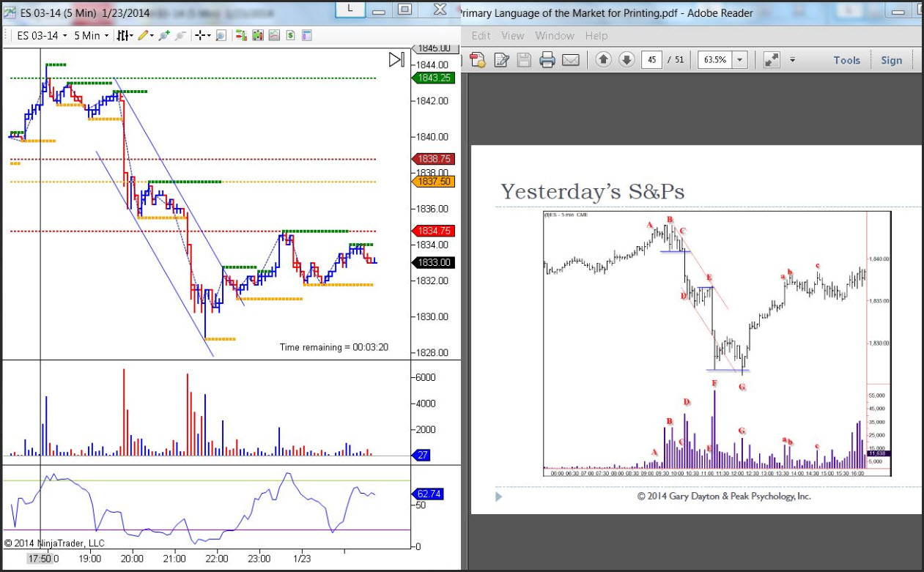
Task: Click the zoom magnifier icon in NinjaTrader
Action: 221,35
